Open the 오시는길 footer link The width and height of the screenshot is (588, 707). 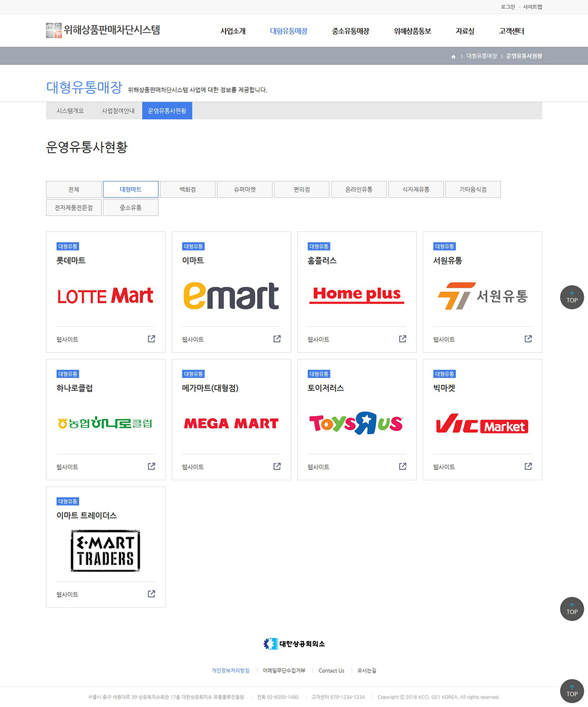367,670
